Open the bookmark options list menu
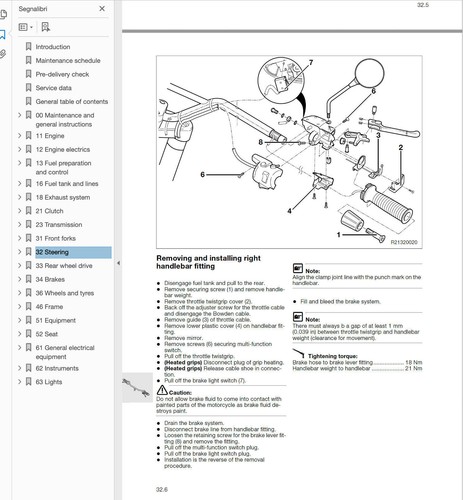This screenshot has height=500, width=463. coord(26,27)
